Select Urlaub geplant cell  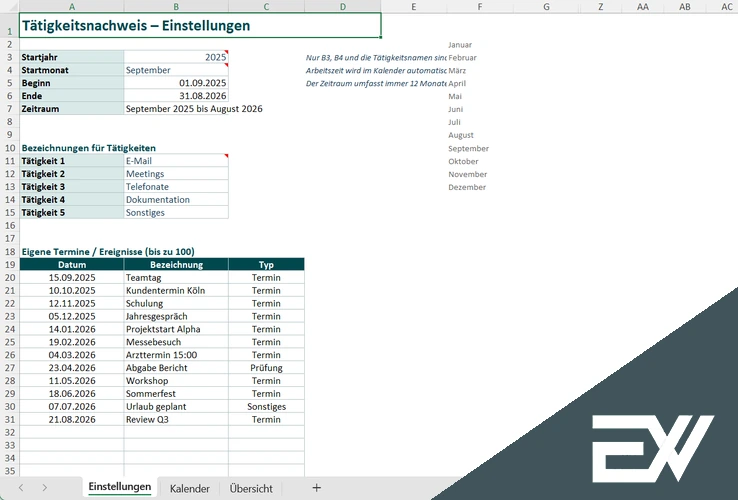pos(176,406)
